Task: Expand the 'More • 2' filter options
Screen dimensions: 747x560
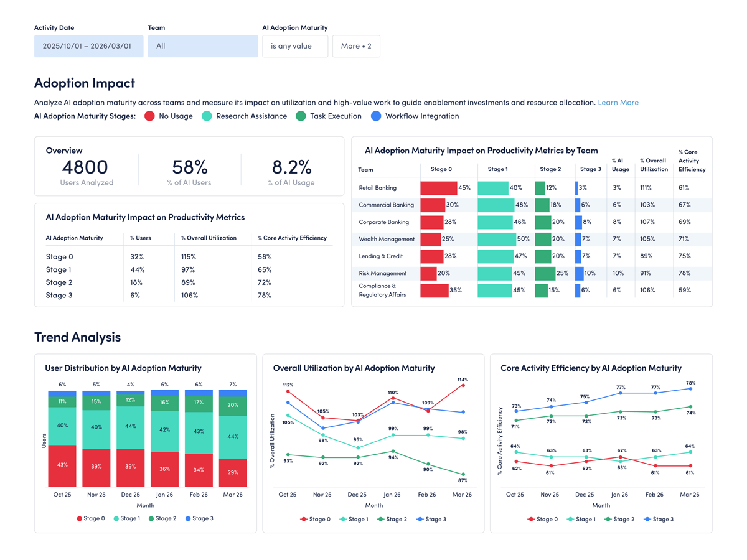Action: pos(355,46)
